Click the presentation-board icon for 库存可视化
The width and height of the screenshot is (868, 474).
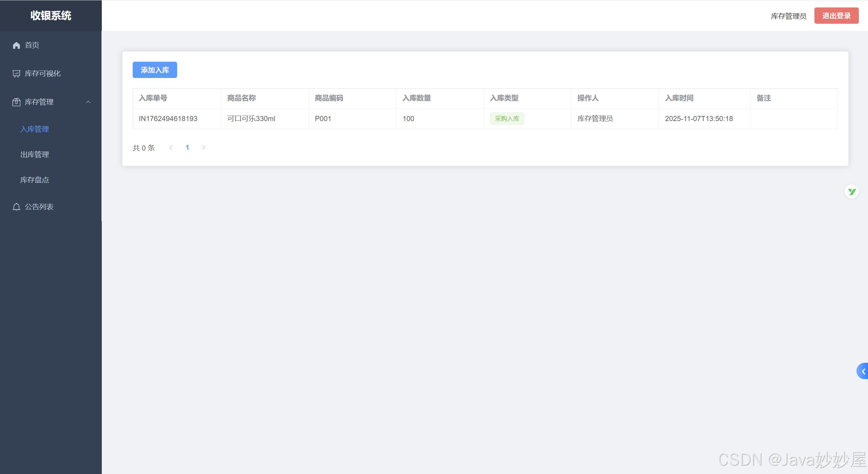(x=16, y=74)
